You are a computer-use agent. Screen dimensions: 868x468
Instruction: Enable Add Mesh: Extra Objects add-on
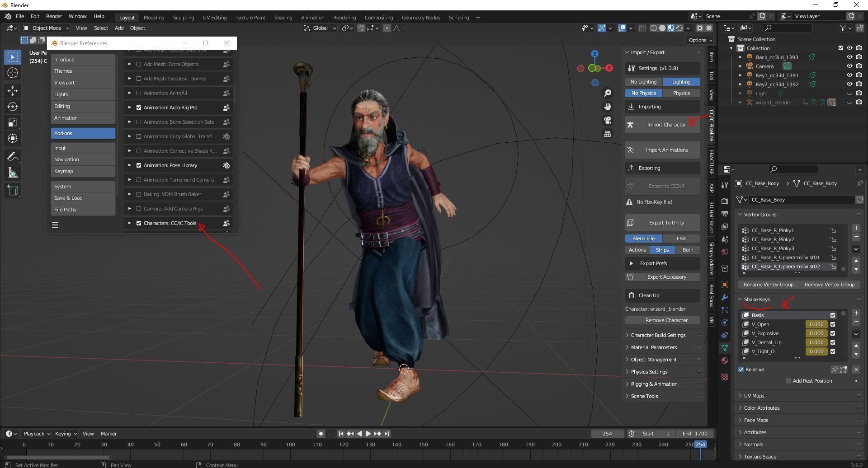coord(139,64)
